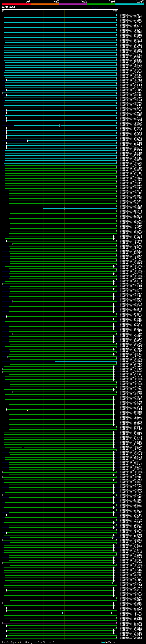Select hit label UniRef100_B4VJJ4

coord(131,236)
